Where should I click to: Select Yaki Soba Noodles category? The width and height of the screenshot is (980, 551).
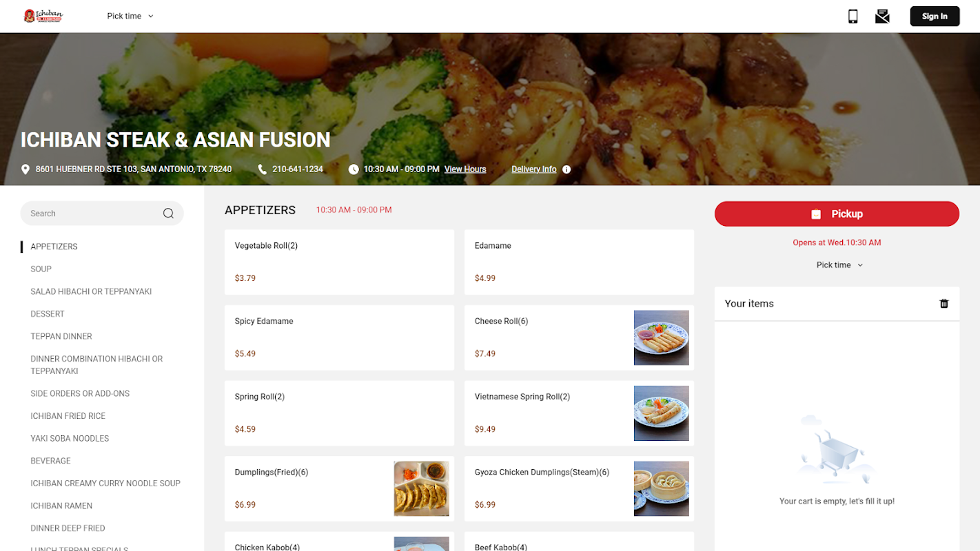click(x=70, y=439)
